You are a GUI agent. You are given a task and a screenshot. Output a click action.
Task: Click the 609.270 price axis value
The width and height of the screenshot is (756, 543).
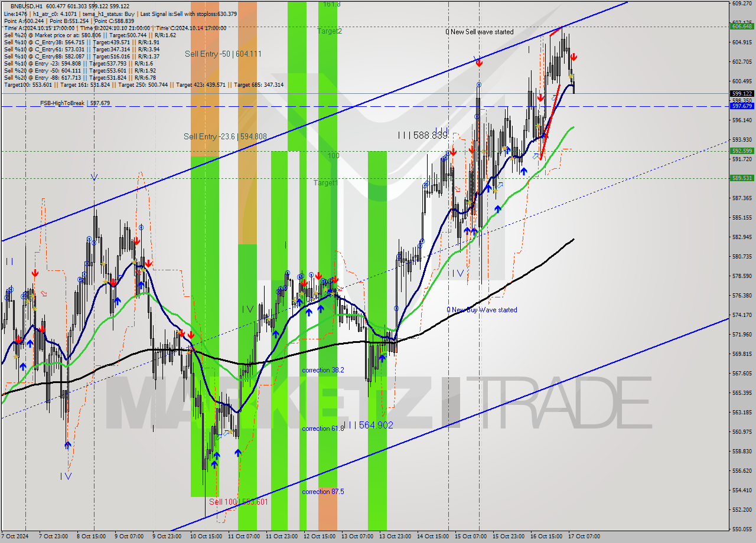(741, 4)
